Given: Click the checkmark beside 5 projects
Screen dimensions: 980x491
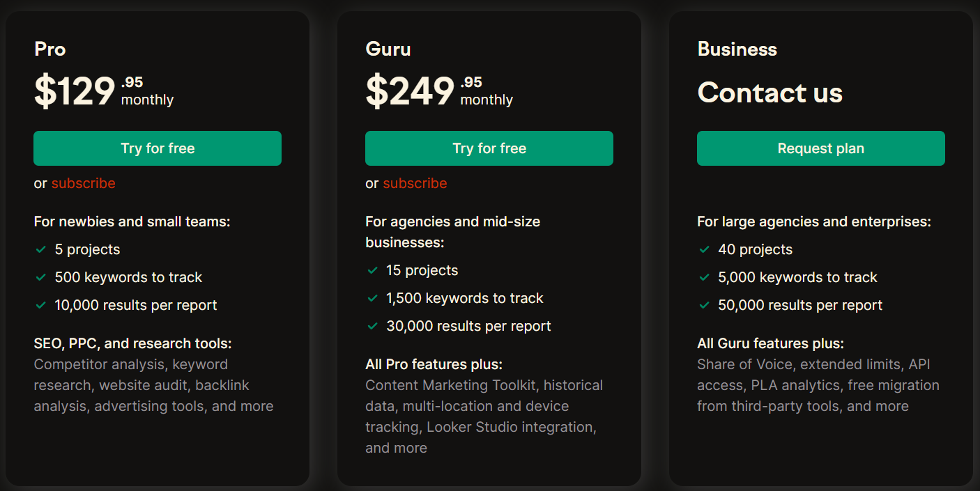Looking at the screenshot, I should coord(40,249).
